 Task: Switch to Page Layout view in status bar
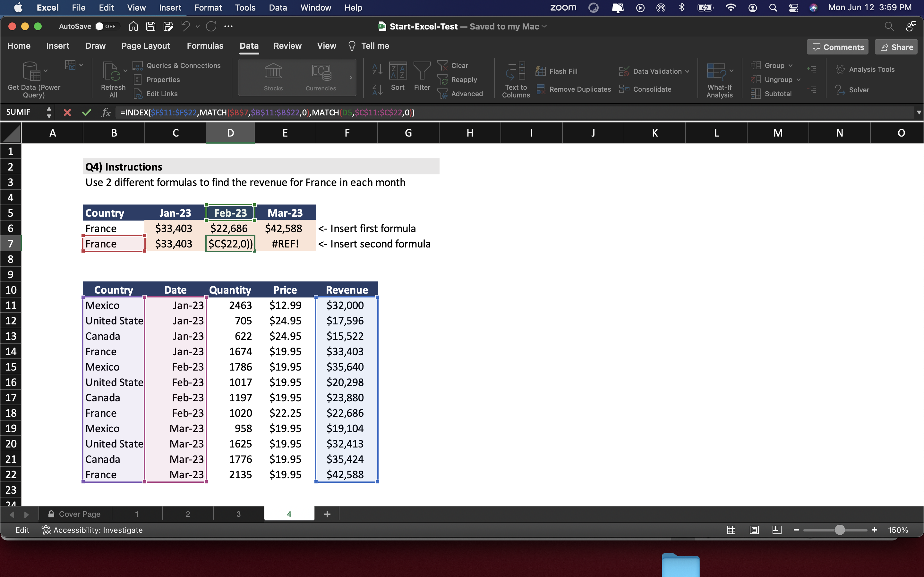tap(754, 530)
